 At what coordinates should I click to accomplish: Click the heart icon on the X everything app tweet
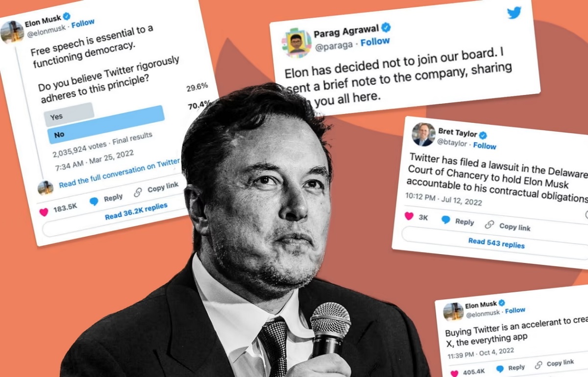click(x=455, y=373)
